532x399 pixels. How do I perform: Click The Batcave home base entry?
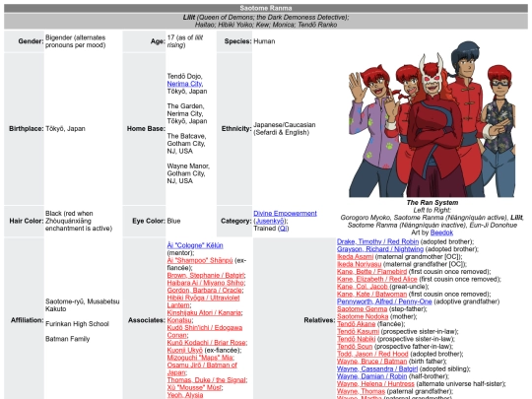(186, 143)
